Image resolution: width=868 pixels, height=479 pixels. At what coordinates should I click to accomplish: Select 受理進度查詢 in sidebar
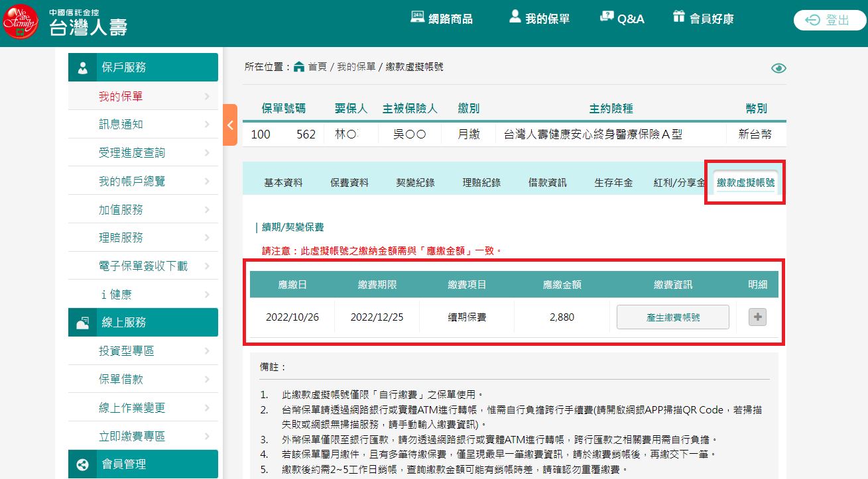[x=143, y=153]
